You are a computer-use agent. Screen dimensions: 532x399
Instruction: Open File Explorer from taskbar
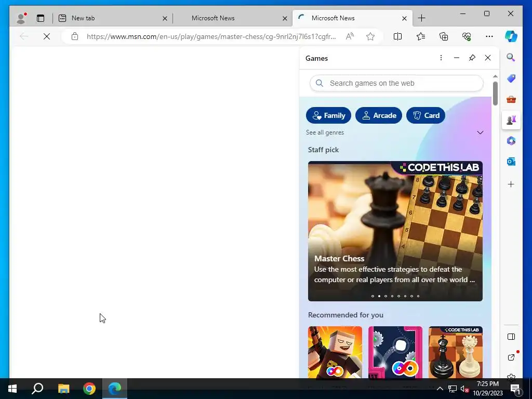[63, 389]
